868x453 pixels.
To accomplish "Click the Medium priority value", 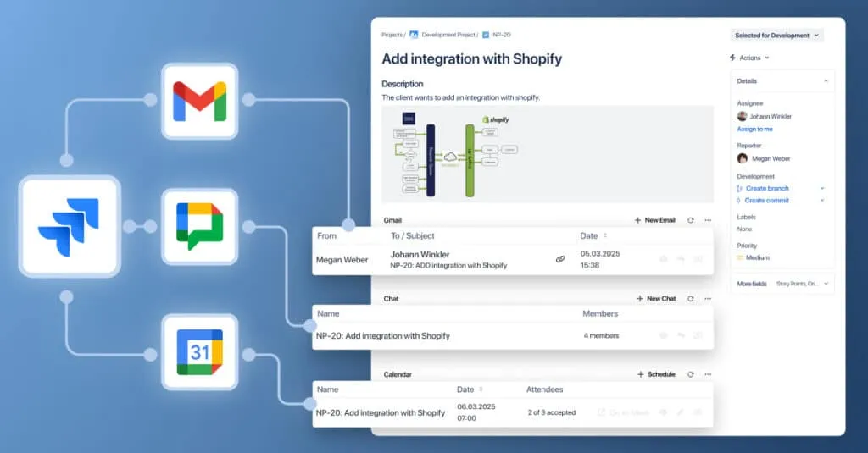I will point(757,257).
